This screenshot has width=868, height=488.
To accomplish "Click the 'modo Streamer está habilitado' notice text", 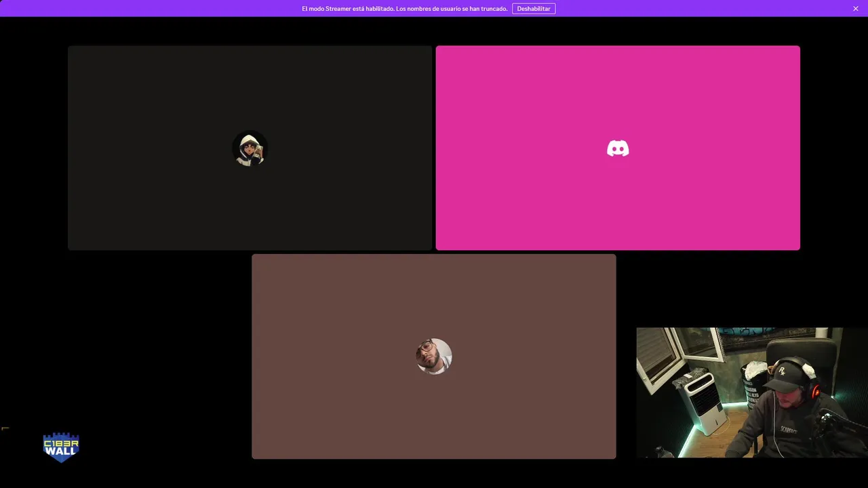I will click(x=405, y=9).
